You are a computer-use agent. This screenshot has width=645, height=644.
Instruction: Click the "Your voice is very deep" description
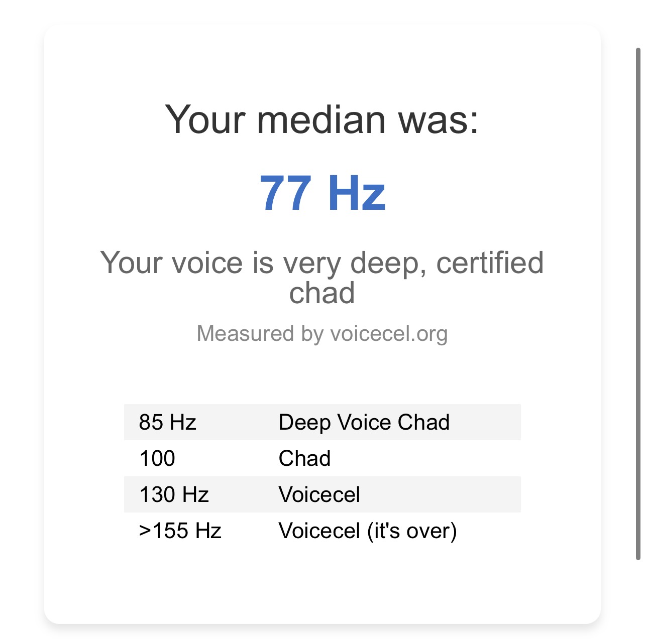(321, 263)
